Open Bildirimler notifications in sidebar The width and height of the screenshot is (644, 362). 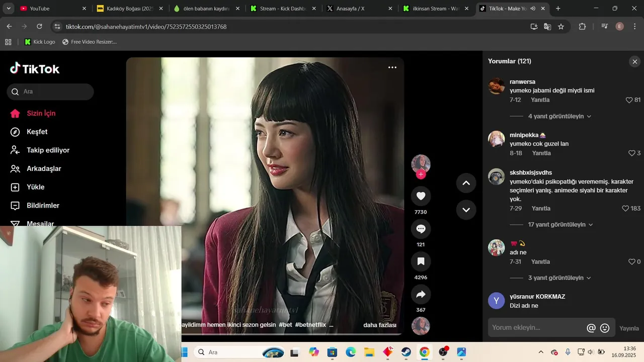pos(35,206)
